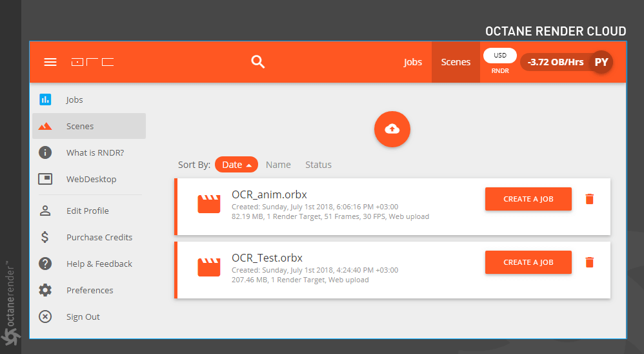Click the Jobs bar chart sidebar icon
Viewport: 644px width, 354px height.
coord(45,99)
